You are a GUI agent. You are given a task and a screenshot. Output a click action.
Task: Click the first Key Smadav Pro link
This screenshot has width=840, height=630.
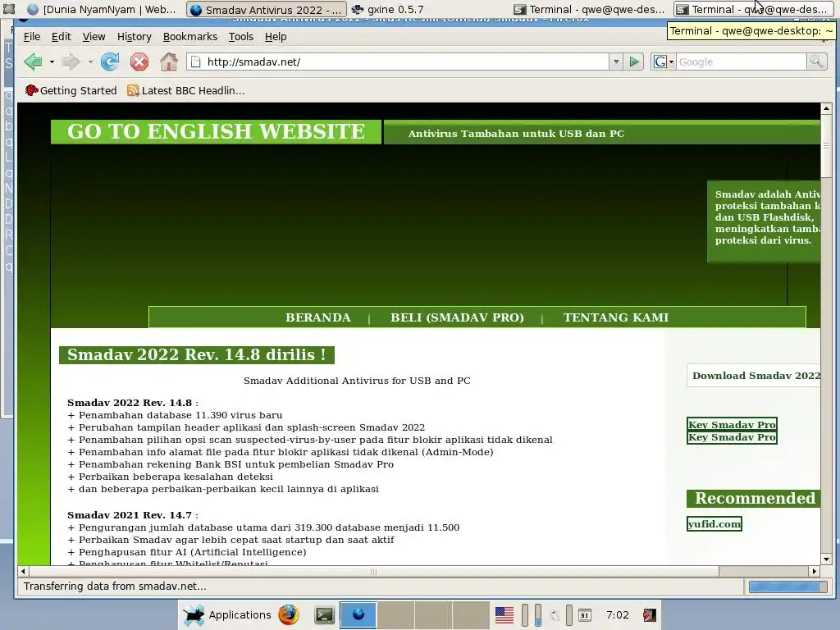coord(732,424)
